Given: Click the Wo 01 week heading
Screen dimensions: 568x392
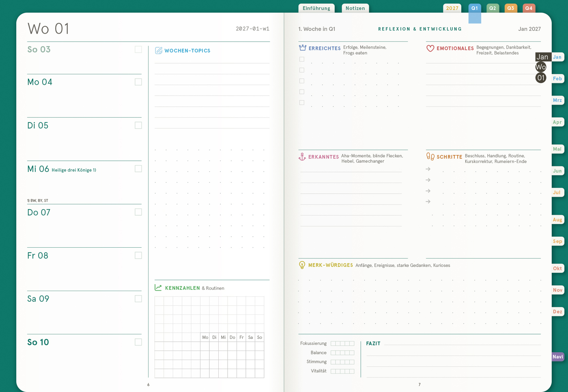Looking at the screenshot, I should [x=48, y=29].
